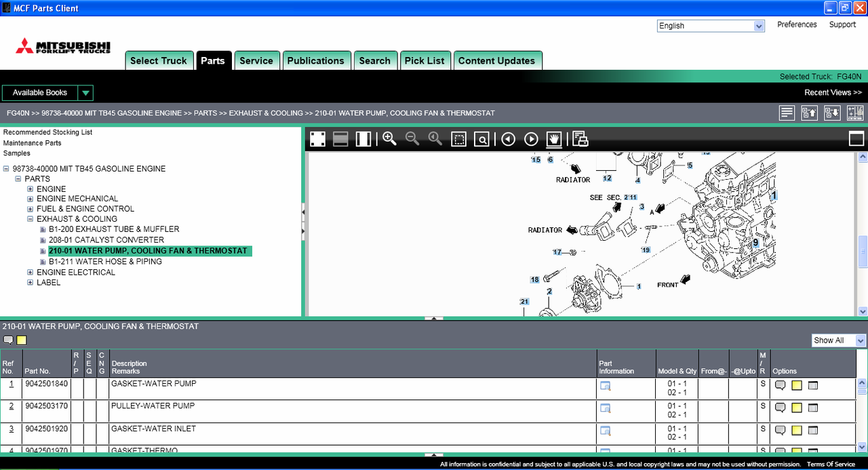The height and width of the screenshot is (470, 868).
Task: Open the magnifier window tool
Action: (x=481, y=139)
